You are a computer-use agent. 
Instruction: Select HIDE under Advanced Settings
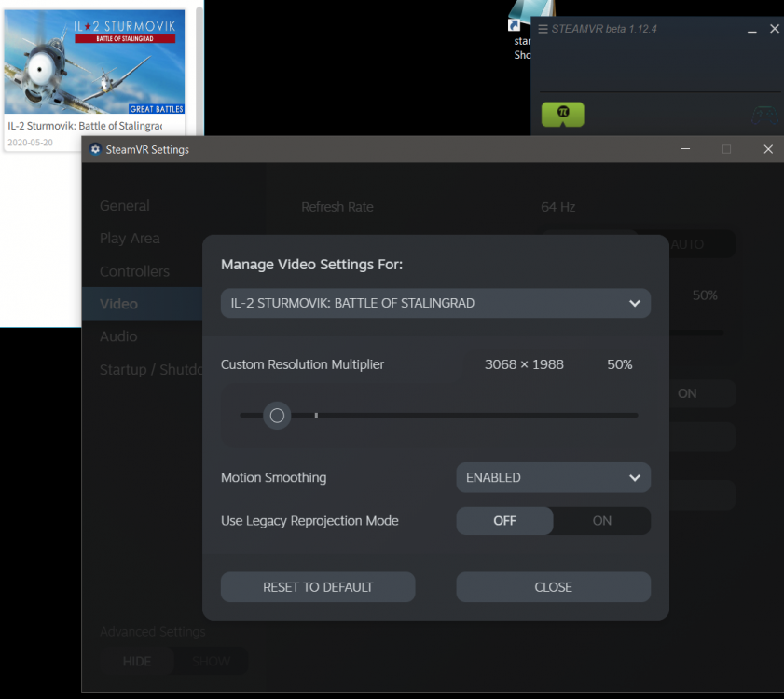(136, 661)
